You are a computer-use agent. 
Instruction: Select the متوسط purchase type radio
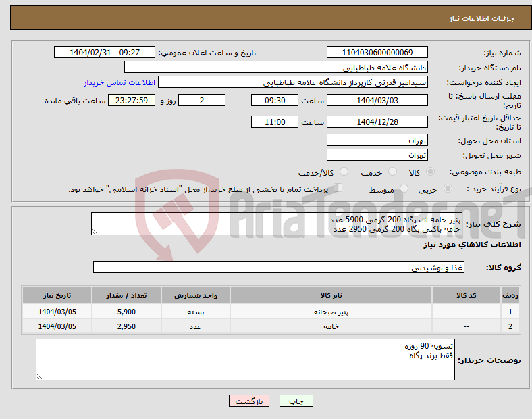(404, 188)
